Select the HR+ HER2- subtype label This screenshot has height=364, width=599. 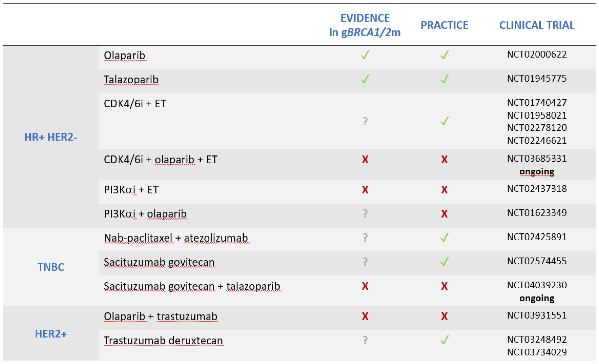point(51,137)
